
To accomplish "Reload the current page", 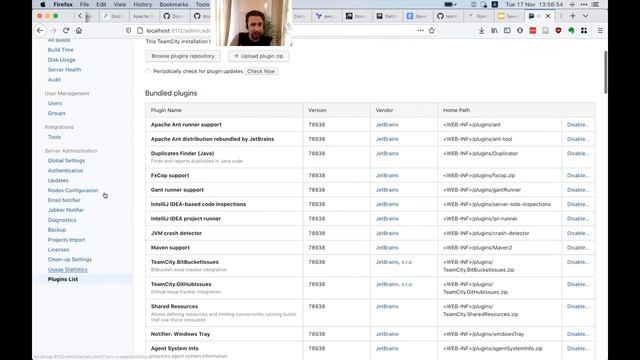I will point(66,30).
